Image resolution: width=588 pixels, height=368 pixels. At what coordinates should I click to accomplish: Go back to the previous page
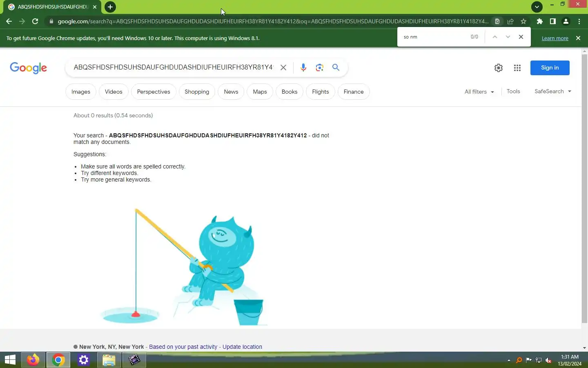(9, 21)
